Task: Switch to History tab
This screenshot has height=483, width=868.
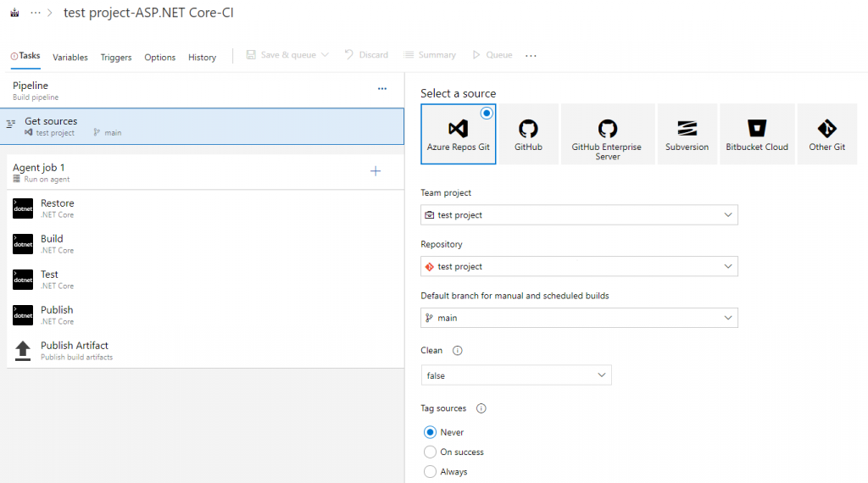Action: click(x=202, y=57)
